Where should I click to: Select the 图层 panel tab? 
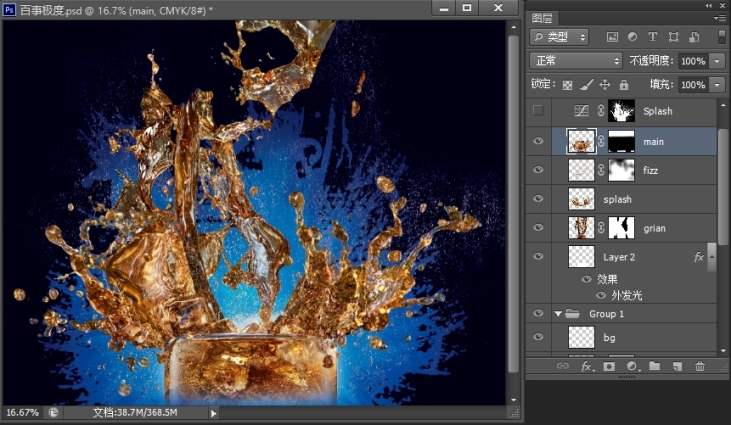tap(542, 18)
